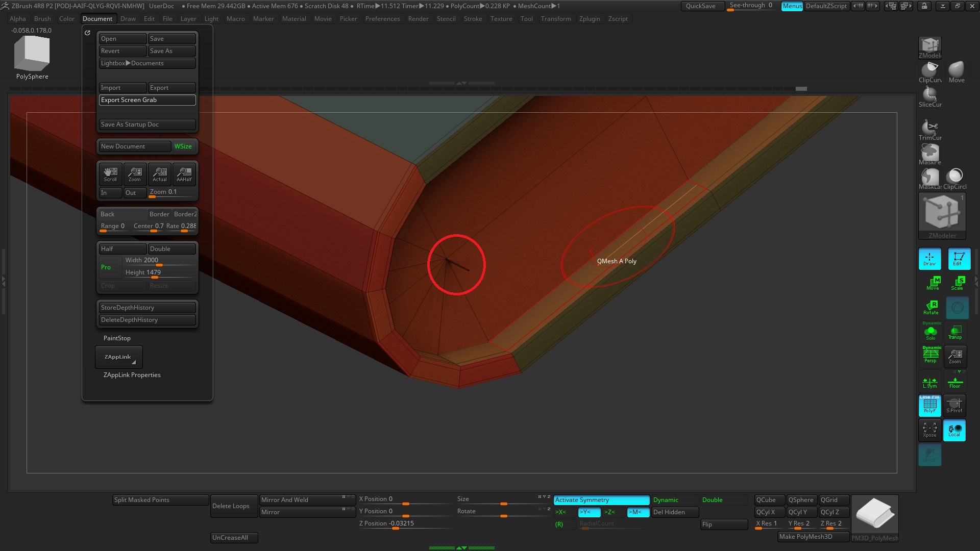Viewport: 980px width, 551px height.
Task: Click Export Screen Grab
Action: pos(147,100)
